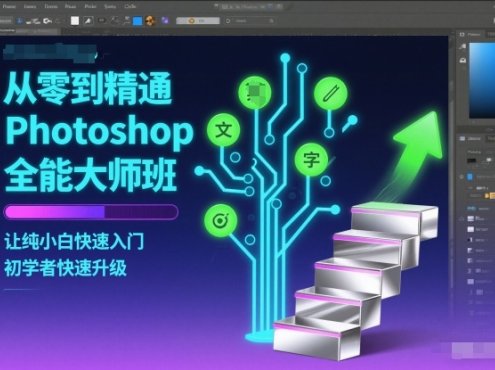The image size is (495, 370).
Task: Click the white square swatch in options bar
Action: 75,21
